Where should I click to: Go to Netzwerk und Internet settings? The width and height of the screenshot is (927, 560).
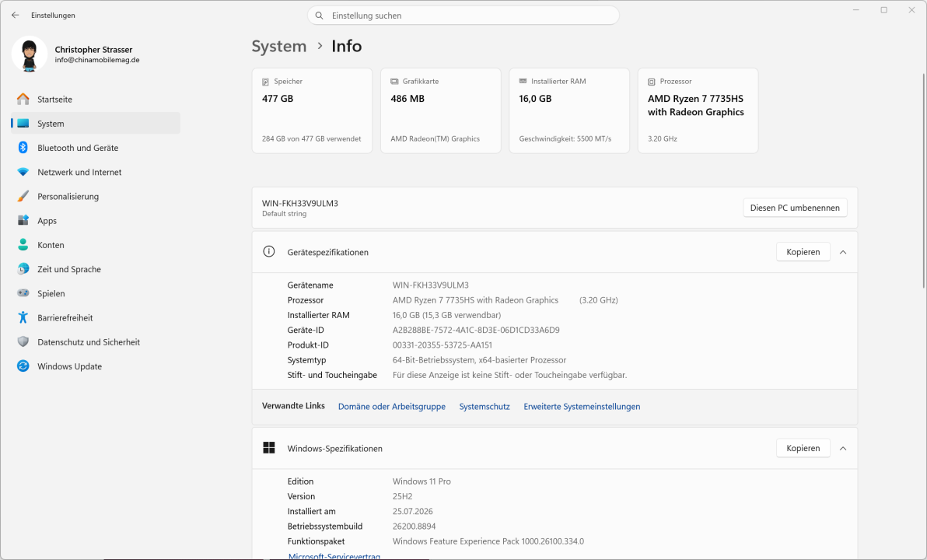coord(96,171)
